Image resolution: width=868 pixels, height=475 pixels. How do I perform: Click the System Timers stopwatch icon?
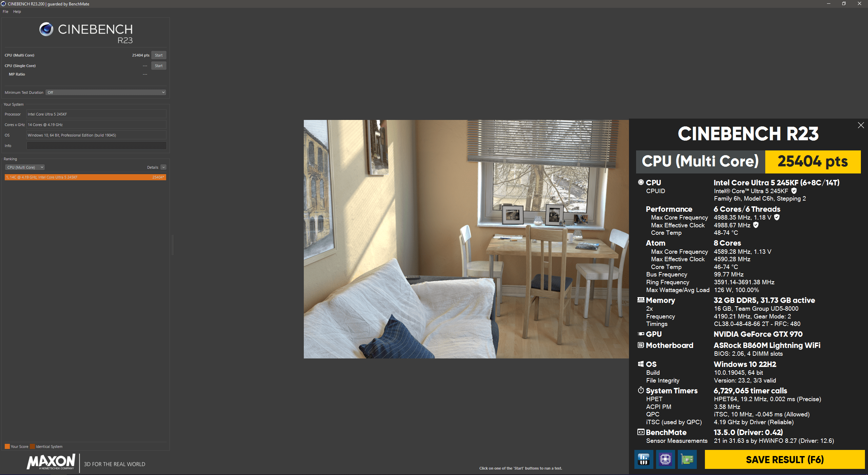click(640, 390)
